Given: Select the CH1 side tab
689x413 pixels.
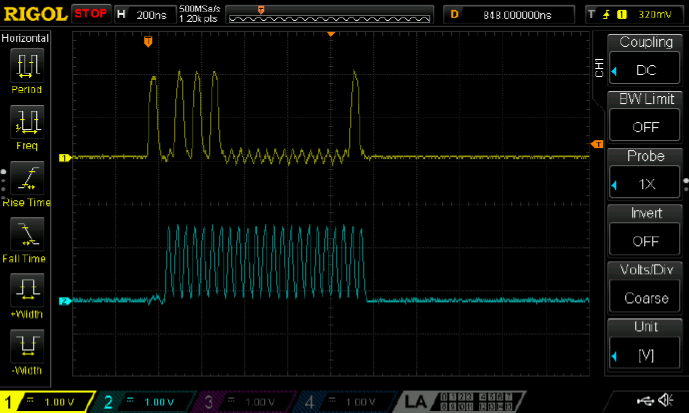Looking at the screenshot, I should click(x=599, y=67).
